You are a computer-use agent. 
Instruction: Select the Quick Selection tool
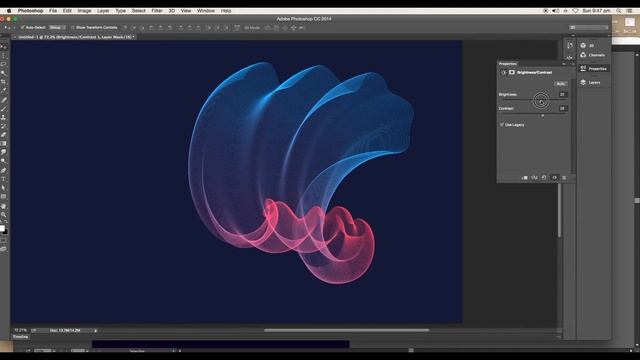tap(4, 73)
